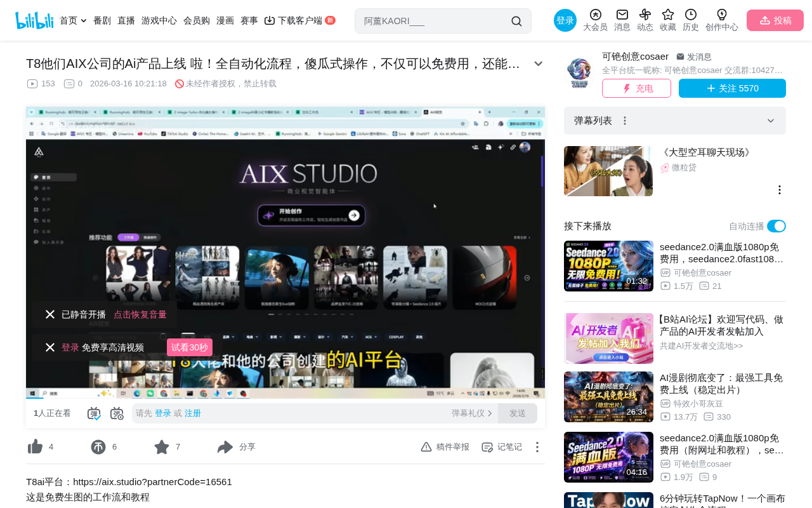Report video via 稿件举报 icon
812x508 pixels.
tap(426, 447)
